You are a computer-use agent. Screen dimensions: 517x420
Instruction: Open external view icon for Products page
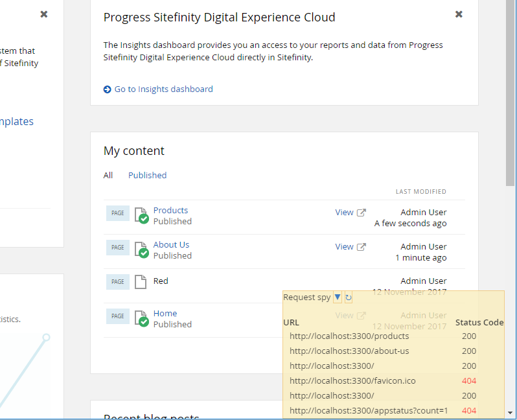362,213
